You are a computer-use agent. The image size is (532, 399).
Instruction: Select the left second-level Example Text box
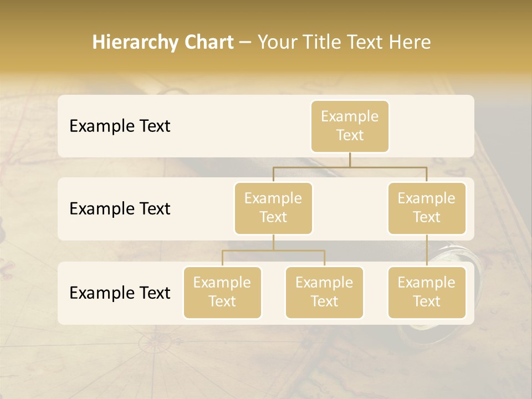click(273, 208)
